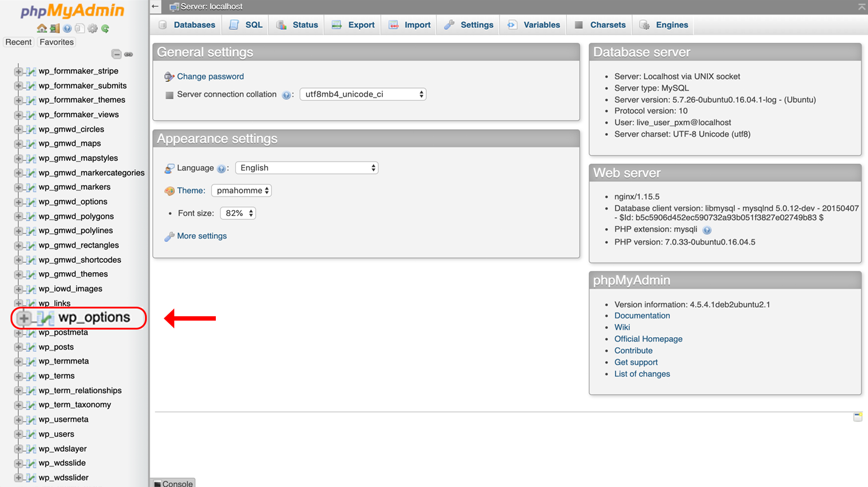
Task: Open the Server connection collation dropdown
Action: 363,94
